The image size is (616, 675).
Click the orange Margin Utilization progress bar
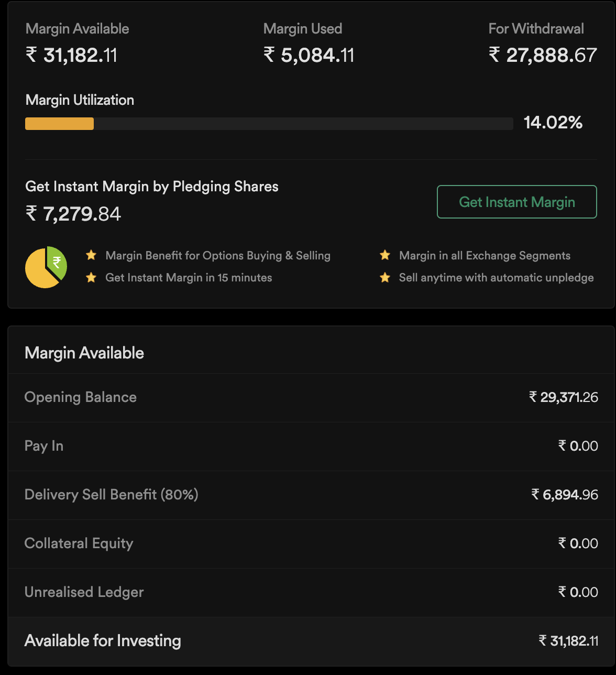tap(60, 124)
